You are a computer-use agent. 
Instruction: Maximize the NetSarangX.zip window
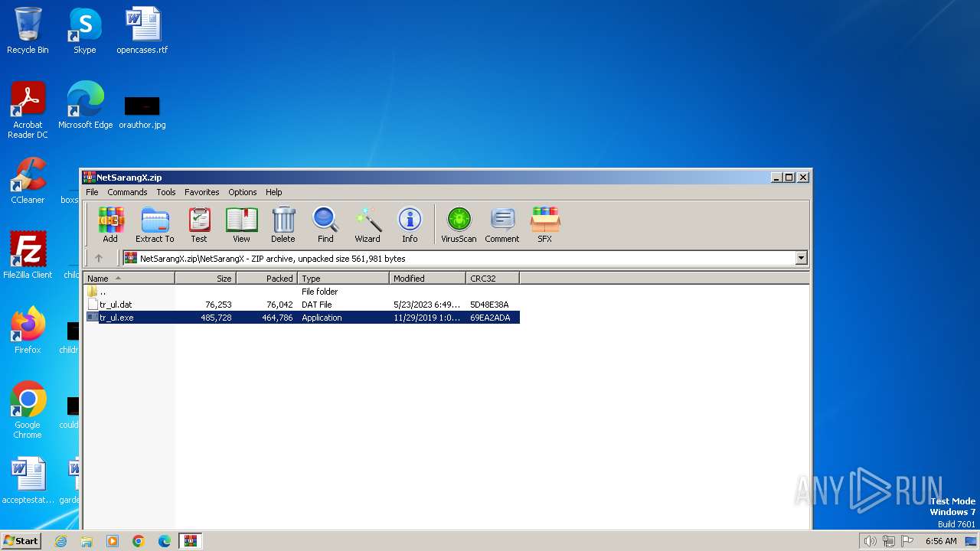click(789, 178)
